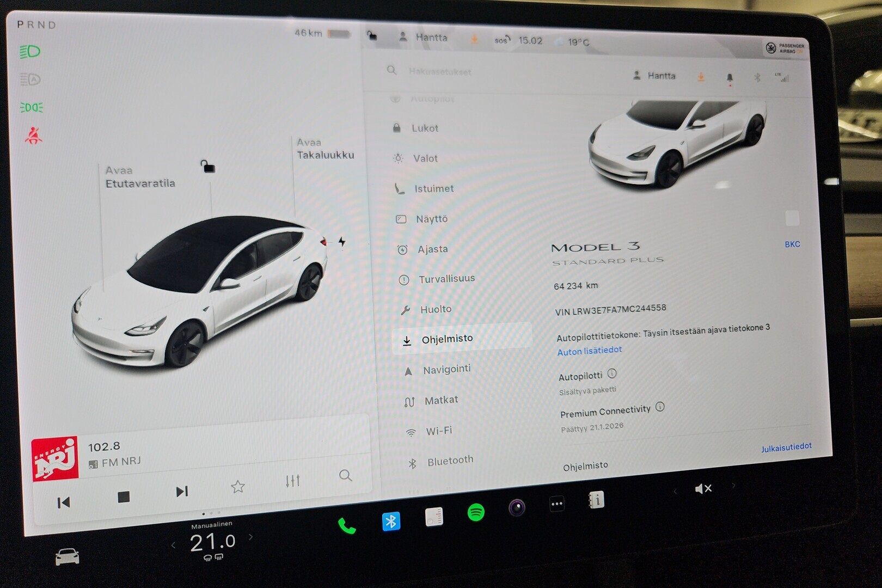
Task: Open the Navigointi navigation settings
Action: [445, 369]
